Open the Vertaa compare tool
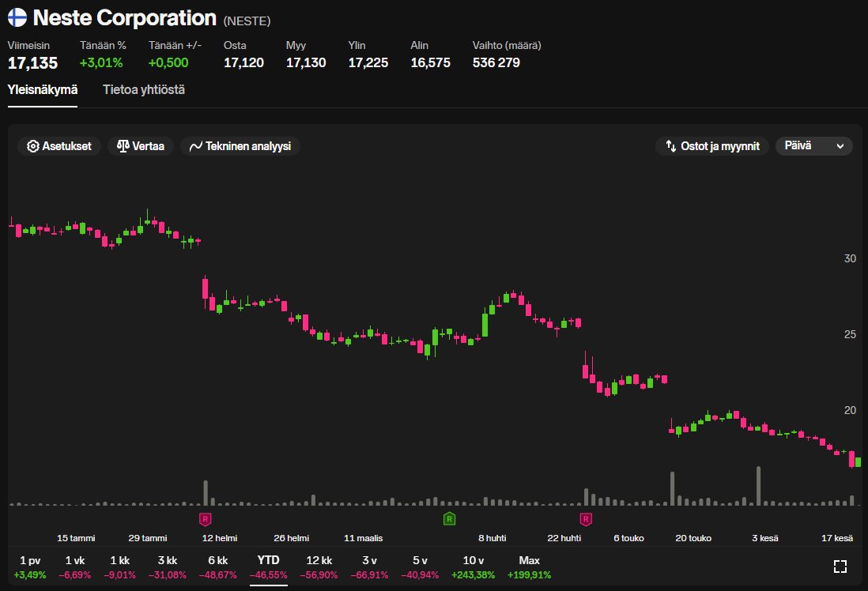868x591 pixels. (x=141, y=146)
